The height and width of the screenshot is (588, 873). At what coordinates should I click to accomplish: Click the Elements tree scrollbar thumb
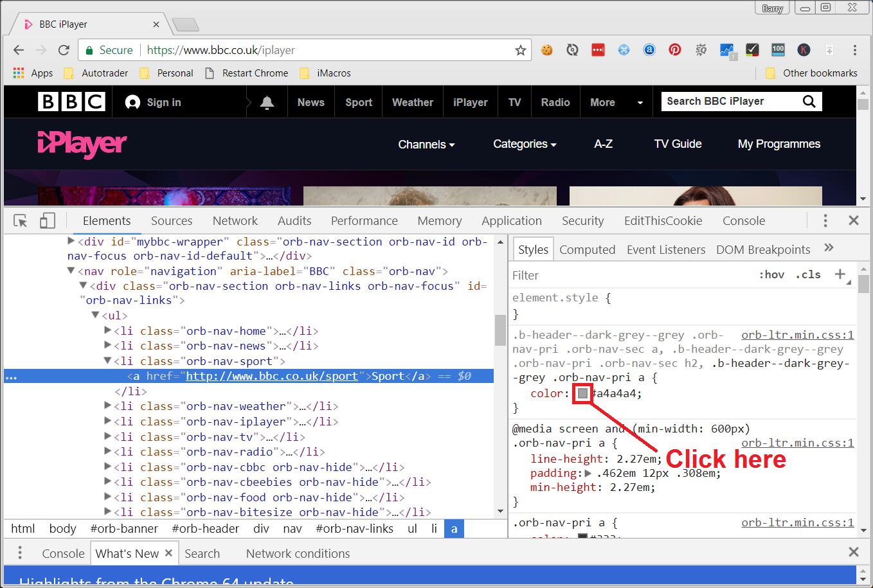(x=500, y=330)
